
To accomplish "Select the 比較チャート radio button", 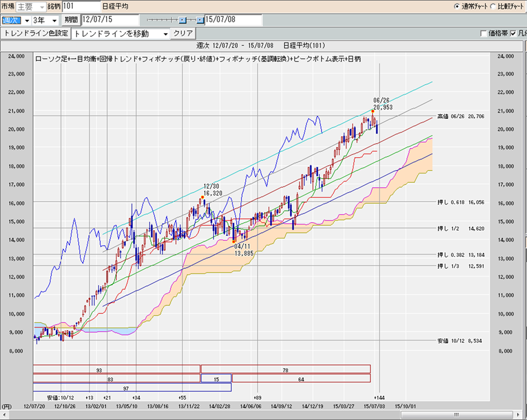I will (x=493, y=6).
